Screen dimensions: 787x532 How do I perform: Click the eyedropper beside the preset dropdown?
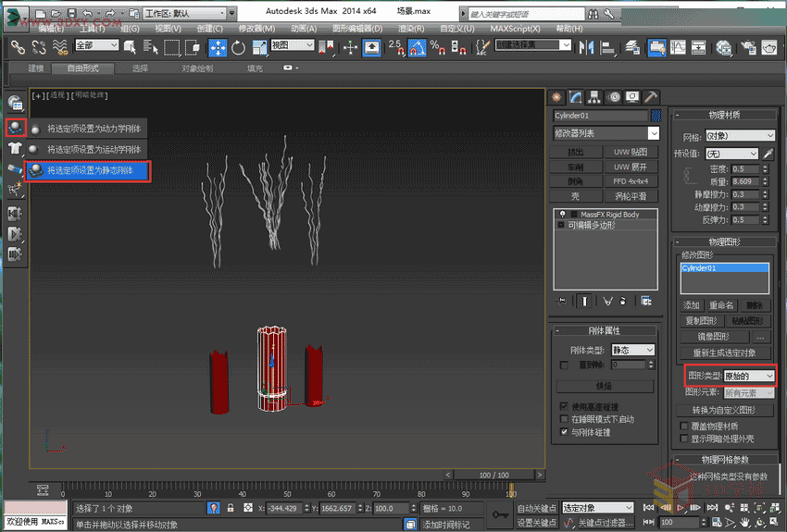tap(768, 154)
